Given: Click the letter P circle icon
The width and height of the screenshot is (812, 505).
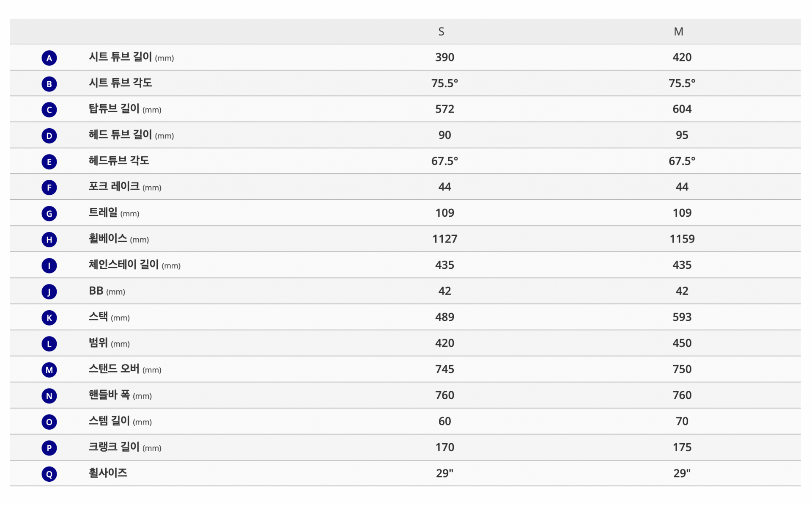Looking at the screenshot, I should [x=49, y=448].
